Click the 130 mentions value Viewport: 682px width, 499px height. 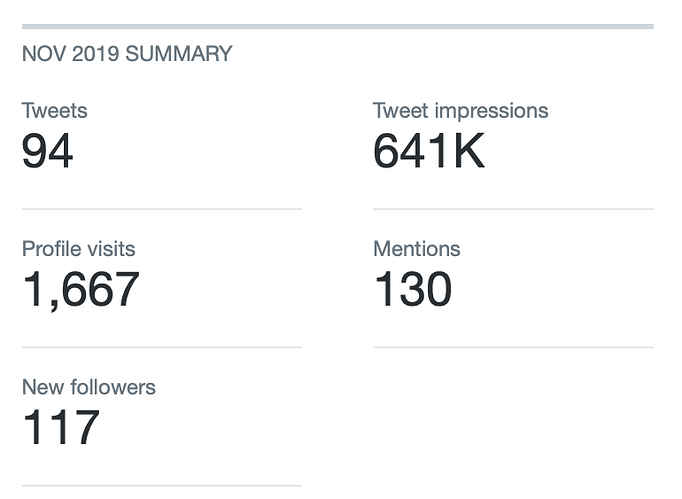coord(413,288)
